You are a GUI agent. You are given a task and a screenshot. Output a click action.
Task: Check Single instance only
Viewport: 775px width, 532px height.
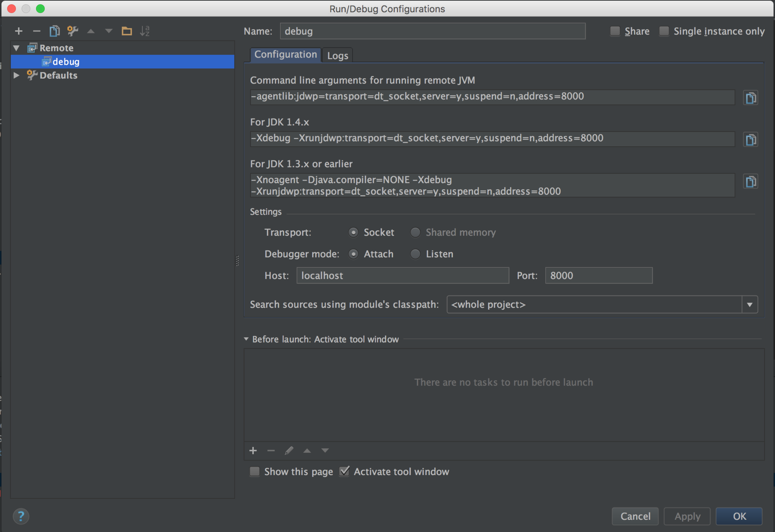(x=664, y=31)
